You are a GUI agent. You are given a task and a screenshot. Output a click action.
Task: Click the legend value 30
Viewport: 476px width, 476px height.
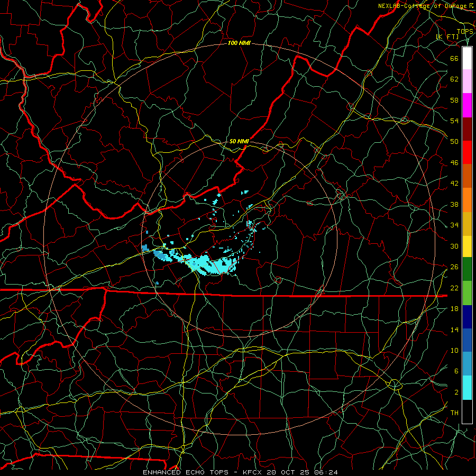tap(454, 246)
